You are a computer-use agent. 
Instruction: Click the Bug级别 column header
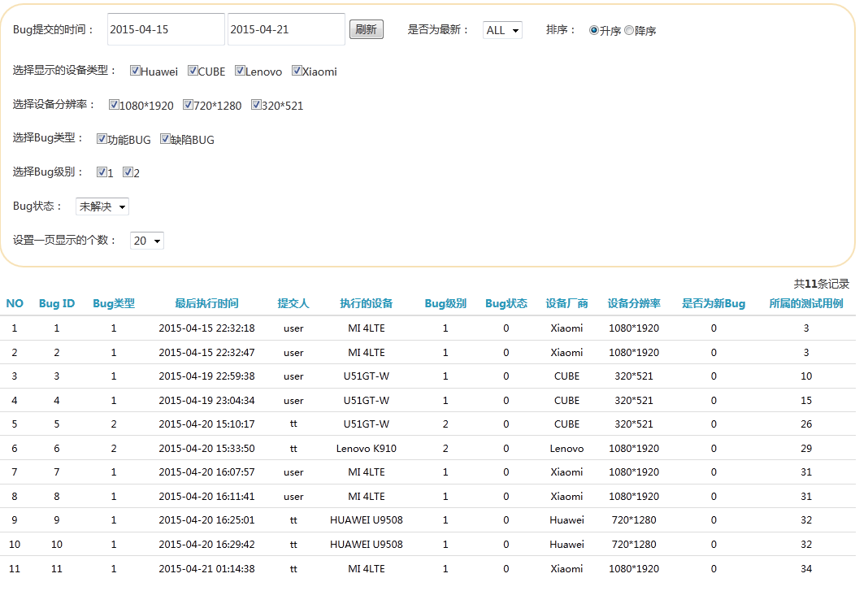coord(445,303)
